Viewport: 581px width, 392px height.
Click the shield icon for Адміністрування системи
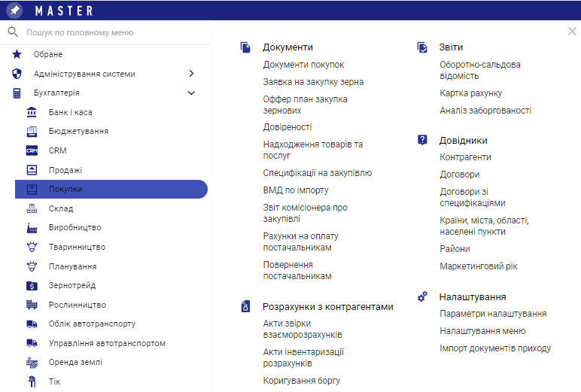pyautogui.click(x=17, y=74)
